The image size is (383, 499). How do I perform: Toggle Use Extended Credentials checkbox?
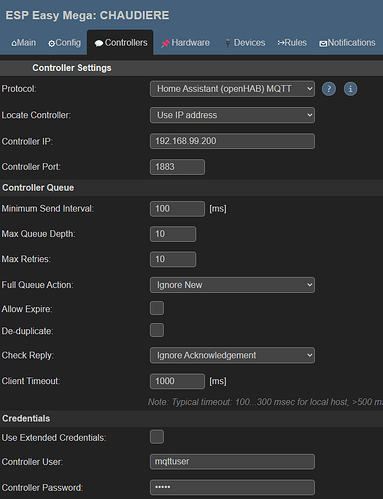pyautogui.click(x=157, y=437)
